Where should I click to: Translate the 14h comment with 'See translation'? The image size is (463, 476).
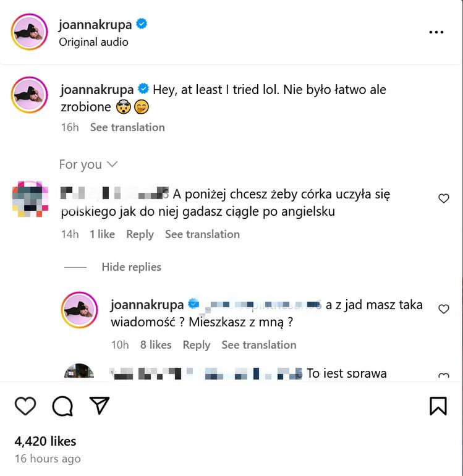click(x=202, y=234)
